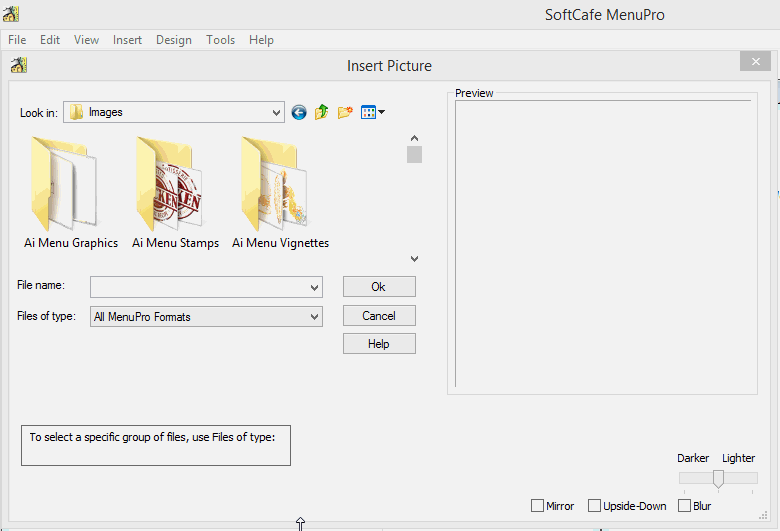The height and width of the screenshot is (531, 780).
Task: Click the file list scroll down arrow
Action: point(414,259)
